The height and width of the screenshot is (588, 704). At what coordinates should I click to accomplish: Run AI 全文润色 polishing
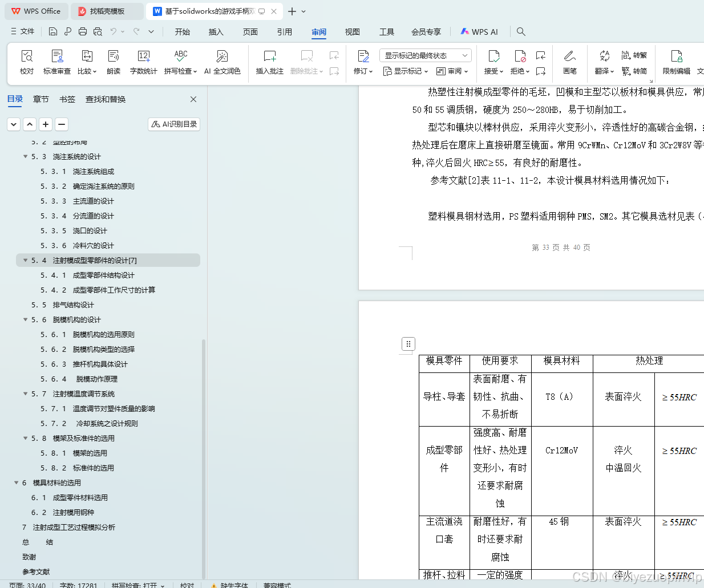222,62
